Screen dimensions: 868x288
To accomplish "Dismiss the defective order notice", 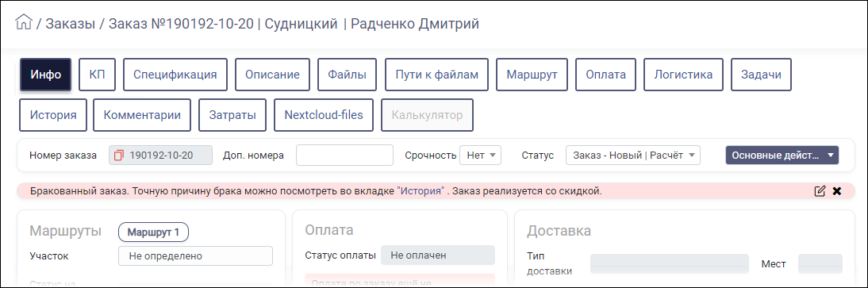I will tap(837, 191).
